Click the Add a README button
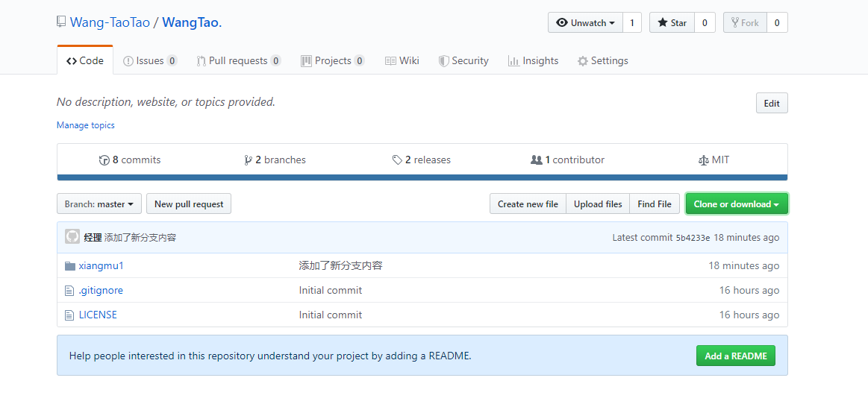Image resolution: width=868 pixels, height=410 pixels. tap(736, 356)
